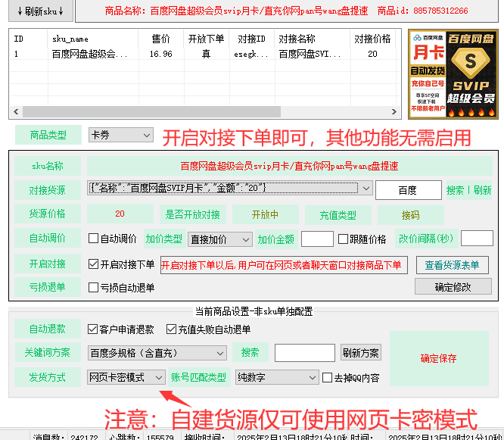This screenshot has width=504, height=440.
Task: Open the 发货方式 网页卡密模式 dropdown
Action: coord(126,377)
